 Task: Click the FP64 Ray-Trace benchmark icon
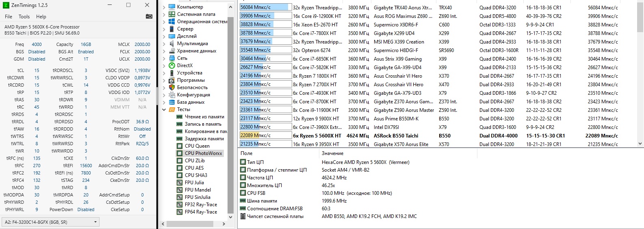180,212
